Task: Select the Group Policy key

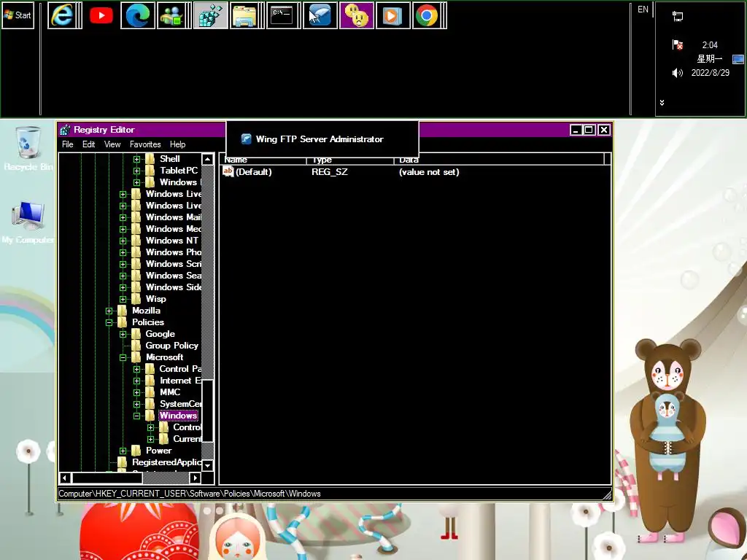Action: [171, 346]
